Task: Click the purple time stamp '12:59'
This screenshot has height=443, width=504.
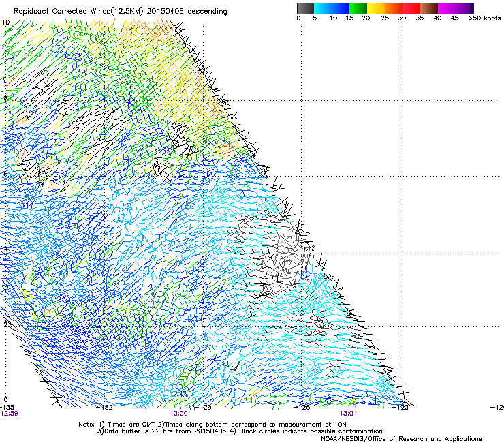Action: (x=9, y=414)
